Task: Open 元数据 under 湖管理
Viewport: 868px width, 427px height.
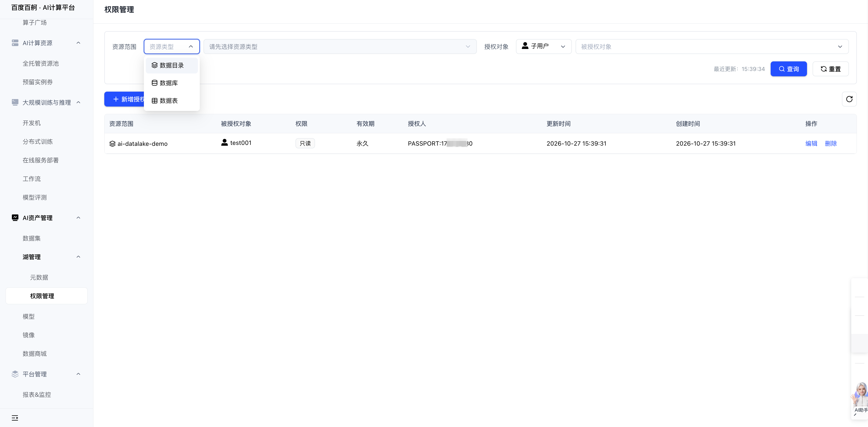Action: click(x=39, y=277)
